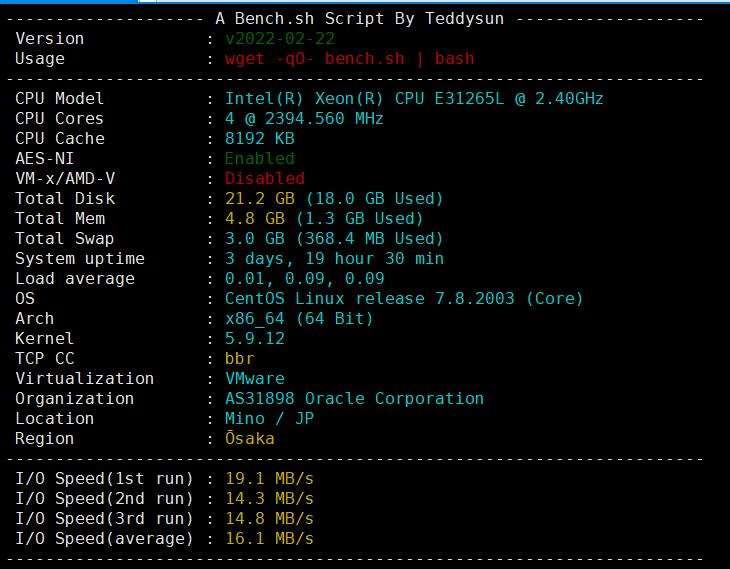Click the green AES-NI Enabled status

[x=259, y=158]
